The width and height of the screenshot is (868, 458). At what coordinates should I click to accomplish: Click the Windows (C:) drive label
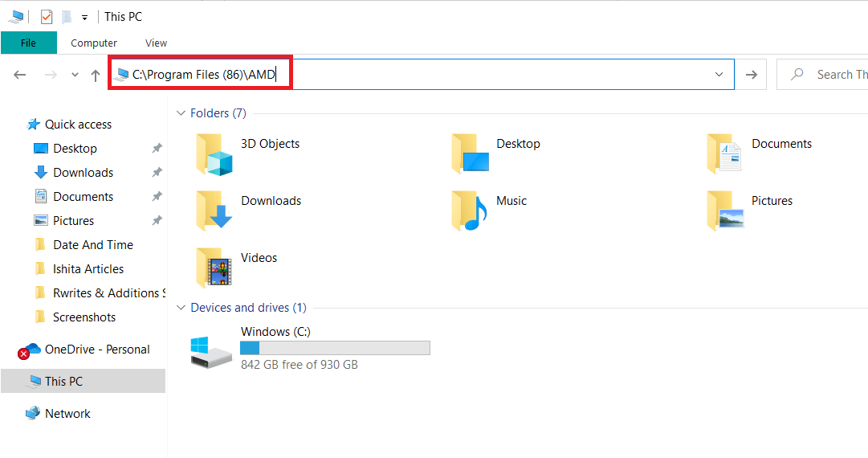(x=275, y=332)
